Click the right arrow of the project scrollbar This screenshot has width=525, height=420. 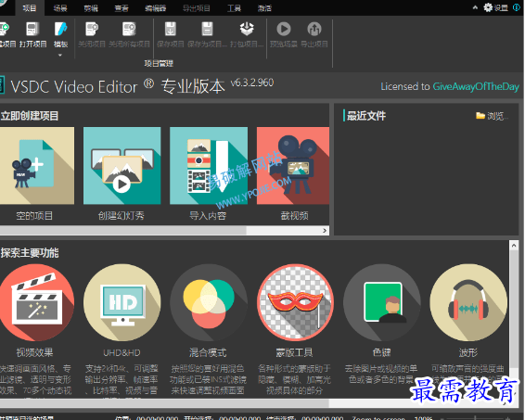(325, 231)
